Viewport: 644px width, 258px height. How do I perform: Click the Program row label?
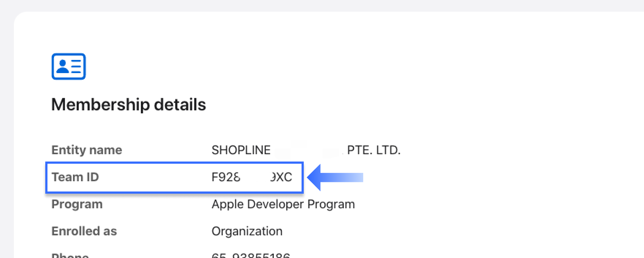pyautogui.click(x=77, y=204)
